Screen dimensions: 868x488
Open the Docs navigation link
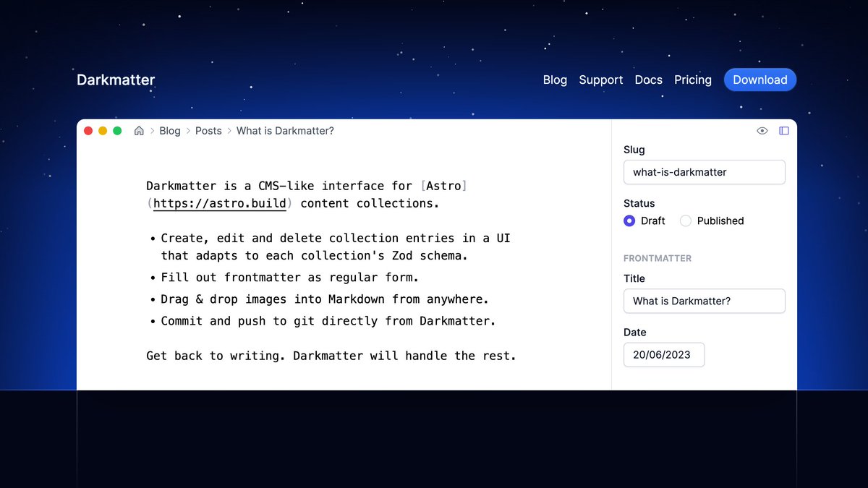(x=648, y=80)
